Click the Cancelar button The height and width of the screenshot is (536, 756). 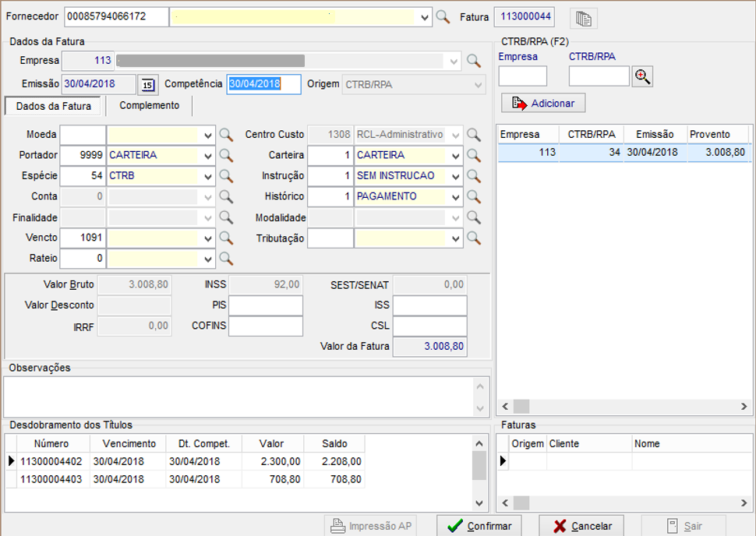point(581,526)
